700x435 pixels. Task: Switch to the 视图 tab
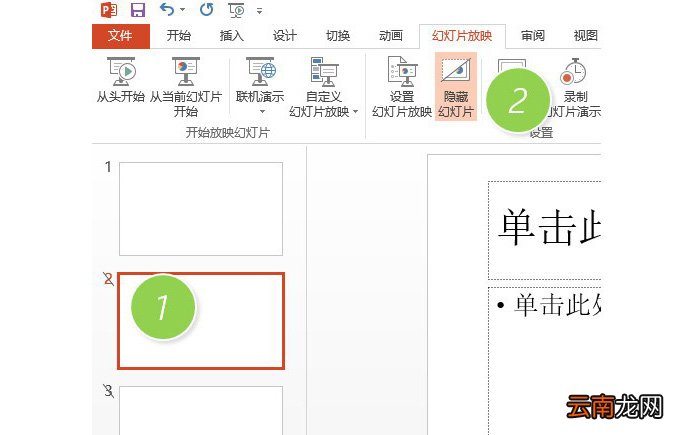pyautogui.click(x=586, y=36)
